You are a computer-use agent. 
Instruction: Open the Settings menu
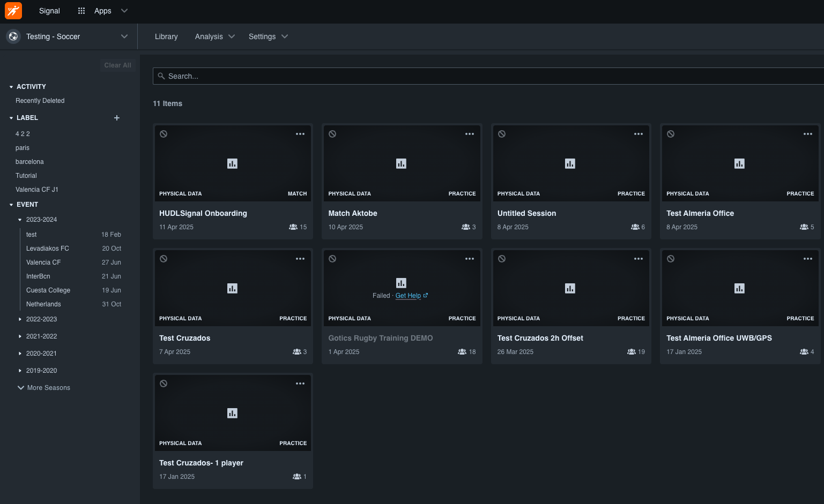(x=269, y=36)
